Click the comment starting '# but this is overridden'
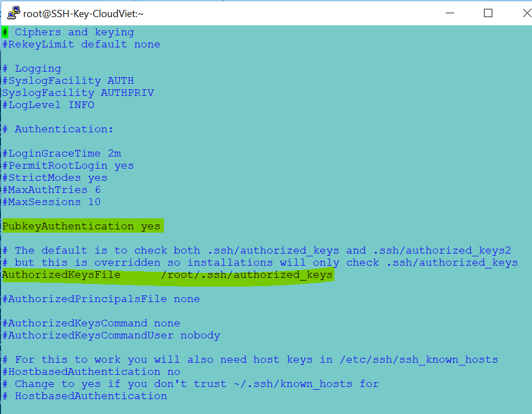 coord(260,262)
